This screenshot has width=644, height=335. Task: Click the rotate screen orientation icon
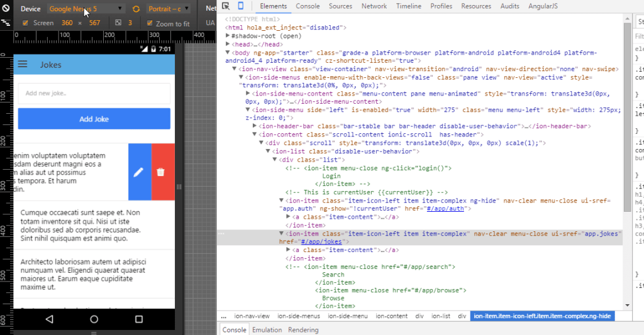136,9
